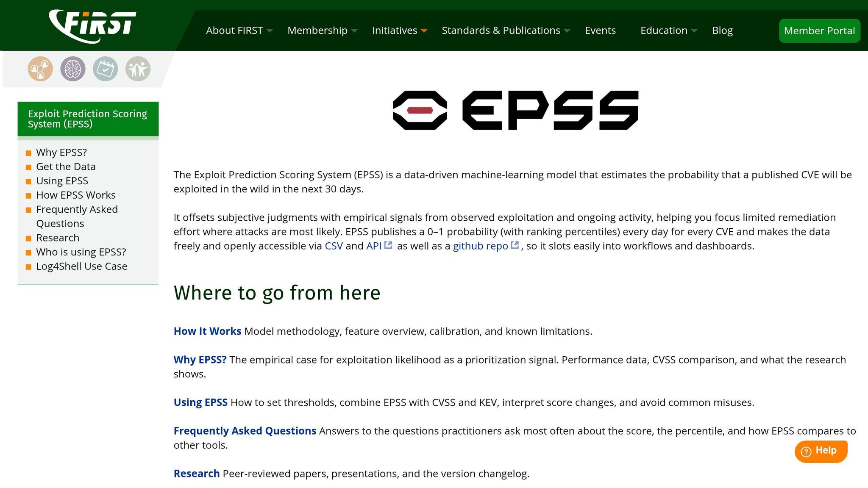Open Log4Shell Use Case in sidebar
The image size is (868, 488).
[x=81, y=266]
